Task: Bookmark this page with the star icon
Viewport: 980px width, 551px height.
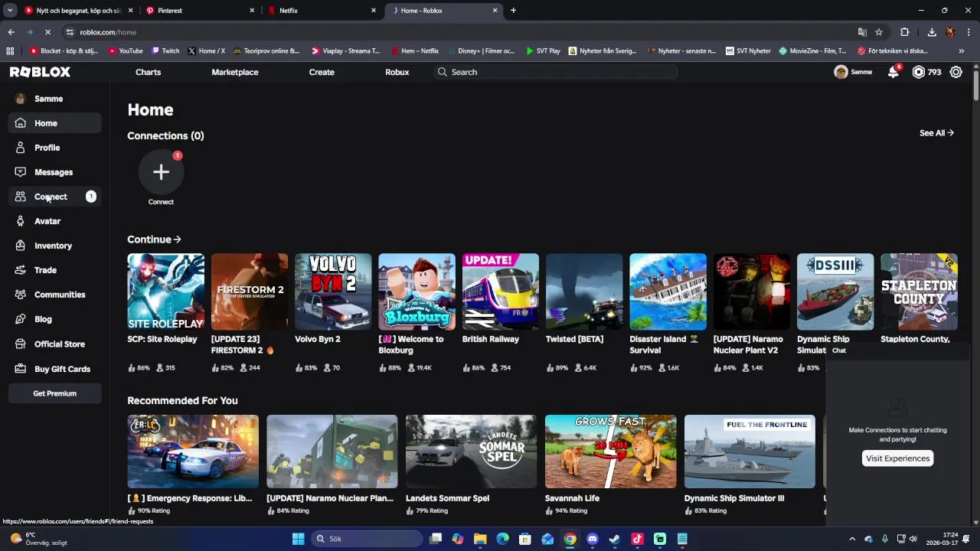Action: [879, 32]
